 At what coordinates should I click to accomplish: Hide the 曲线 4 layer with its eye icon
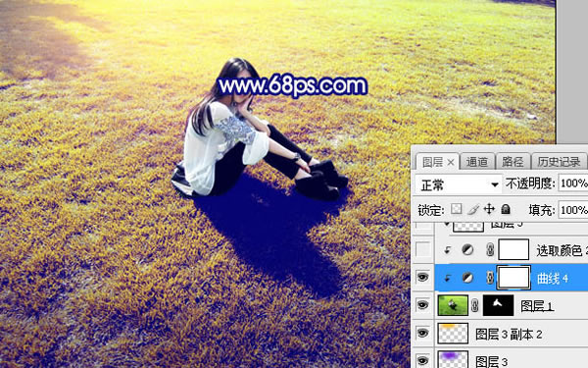click(x=423, y=278)
